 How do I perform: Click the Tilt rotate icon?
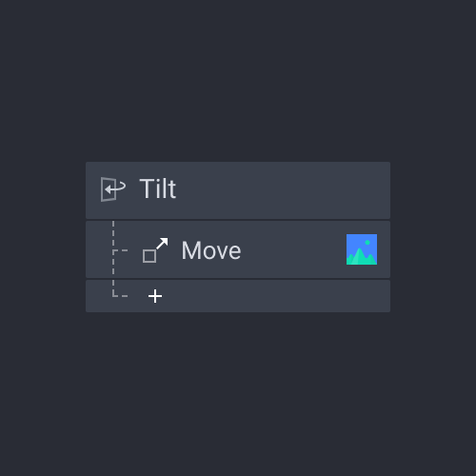pyautogui.click(x=113, y=189)
